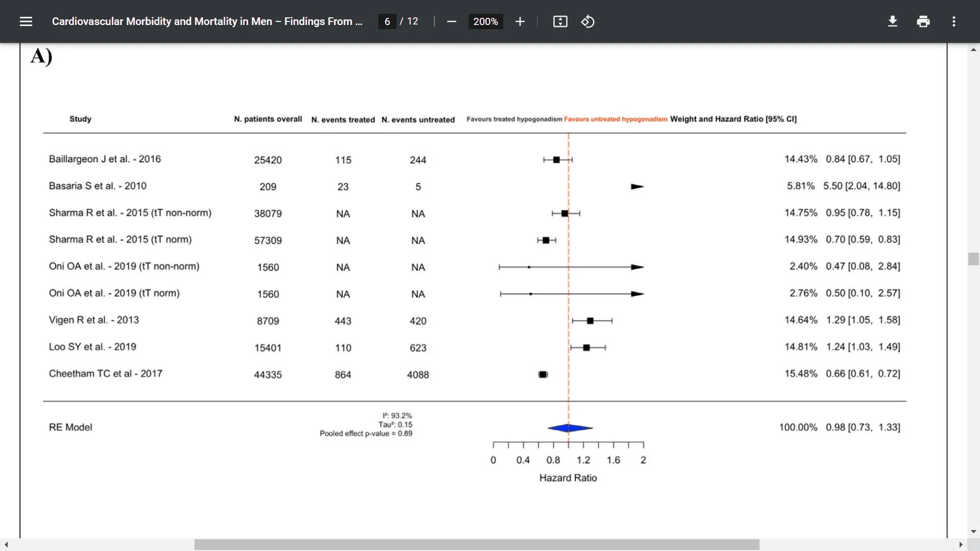Viewport: 980px width, 551px height.
Task: Click the weight value 100.00%
Action: click(x=798, y=427)
